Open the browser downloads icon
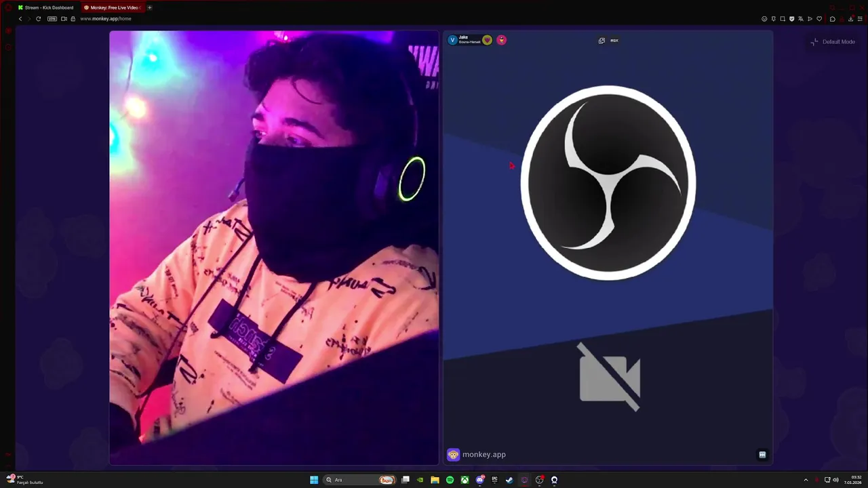This screenshot has height=488, width=868. click(850, 19)
